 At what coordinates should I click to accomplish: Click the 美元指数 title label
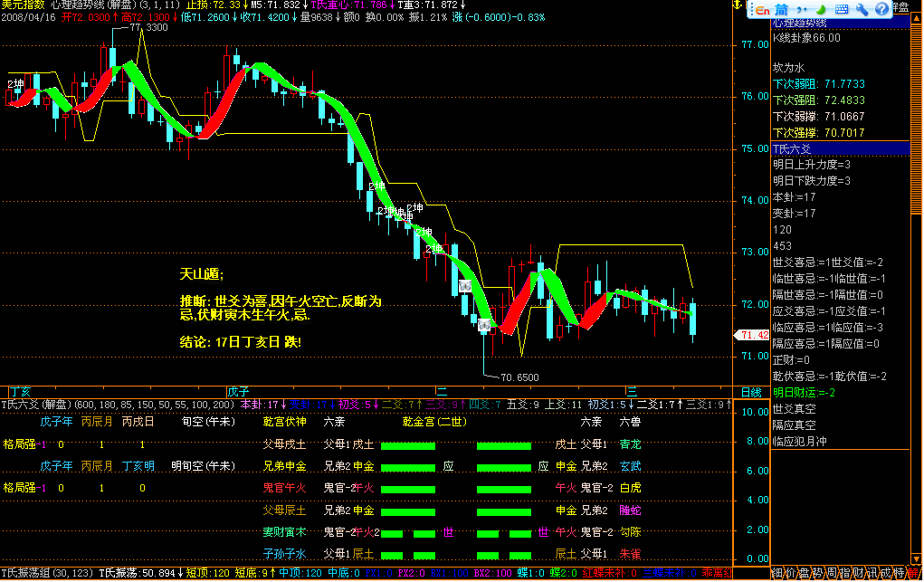pos(23,5)
